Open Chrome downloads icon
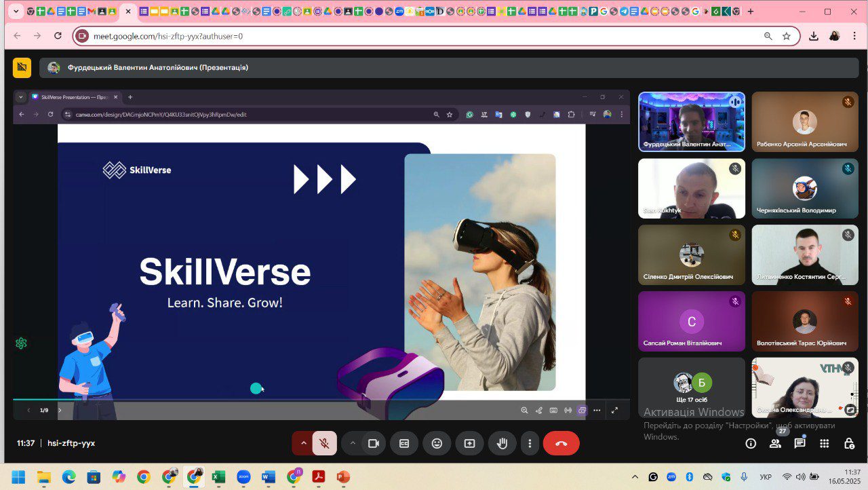This screenshot has width=868, height=490. coord(814,36)
